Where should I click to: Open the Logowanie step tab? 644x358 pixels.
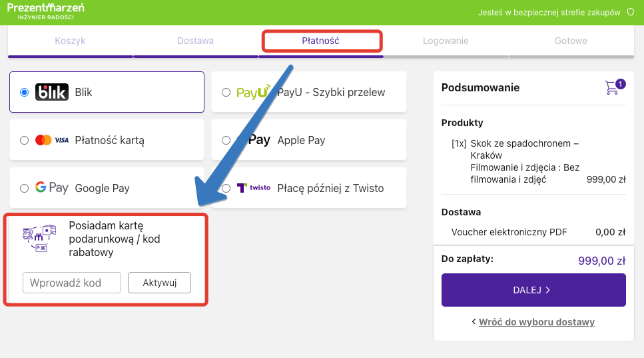click(x=446, y=41)
